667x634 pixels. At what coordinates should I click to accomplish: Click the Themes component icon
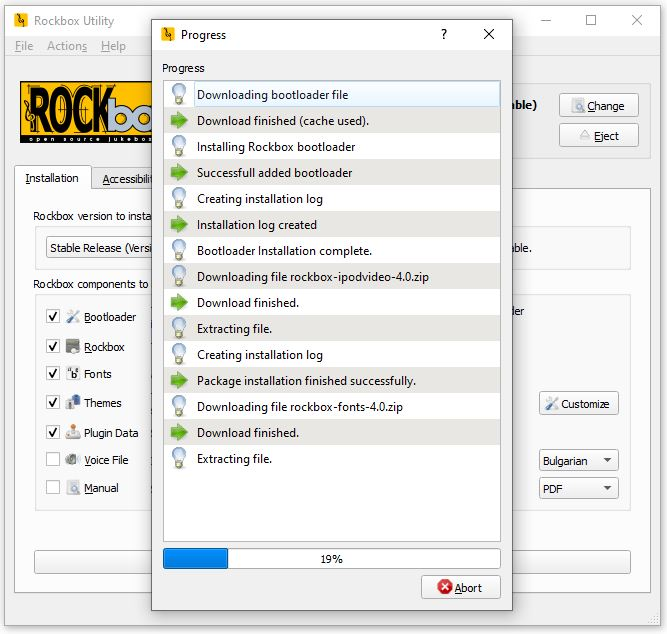[x=73, y=403]
